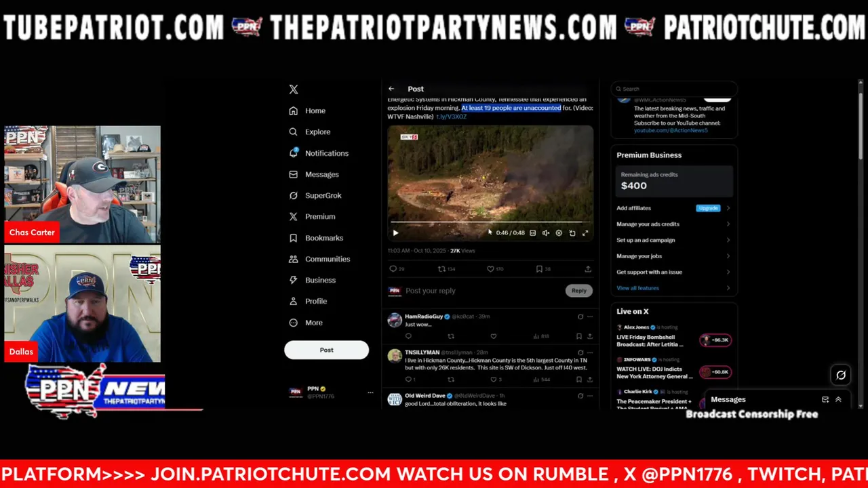
Task: Click the Search box
Action: click(673, 89)
